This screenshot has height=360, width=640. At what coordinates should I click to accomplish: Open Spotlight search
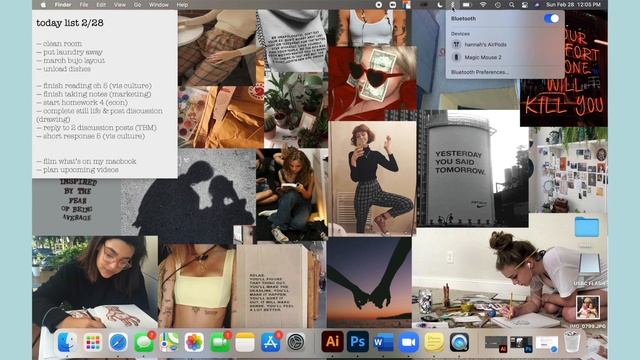[x=511, y=5]
